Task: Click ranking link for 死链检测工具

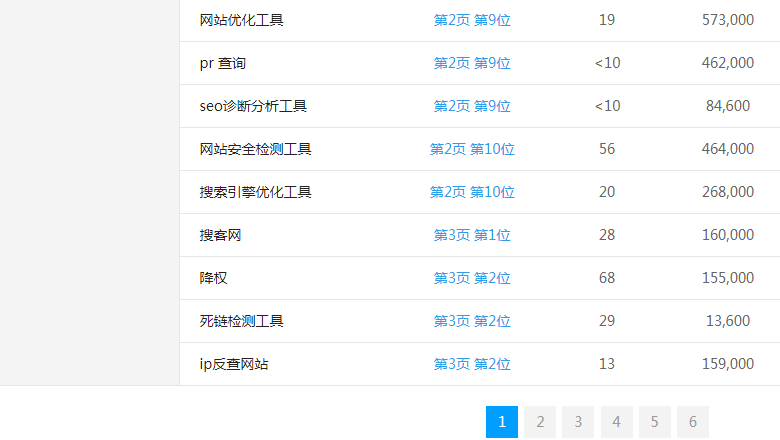Action: coord(472,321)
